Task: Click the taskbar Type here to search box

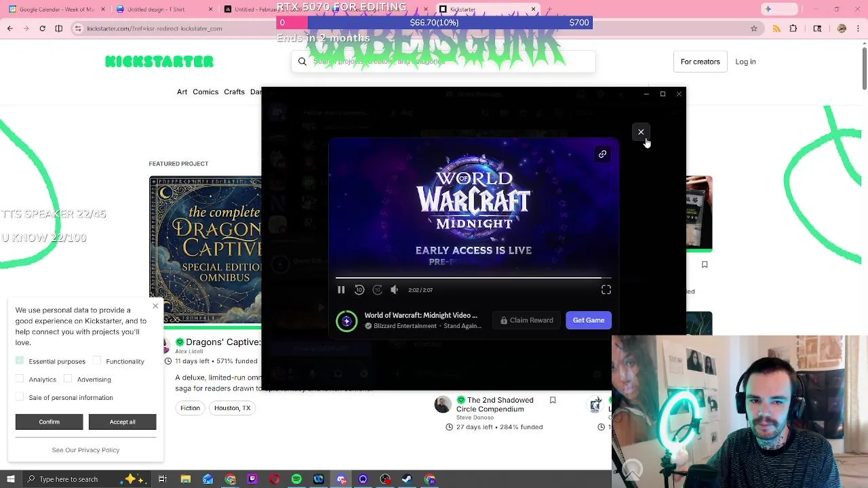Action: (x=88, y=479)
